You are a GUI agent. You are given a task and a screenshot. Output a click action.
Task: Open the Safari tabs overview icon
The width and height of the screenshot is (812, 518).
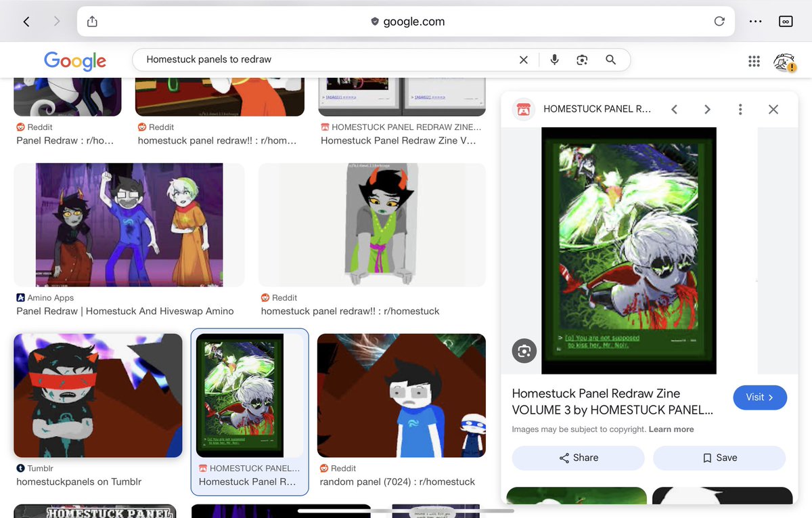pyautogui.click(x=786, y=22)
